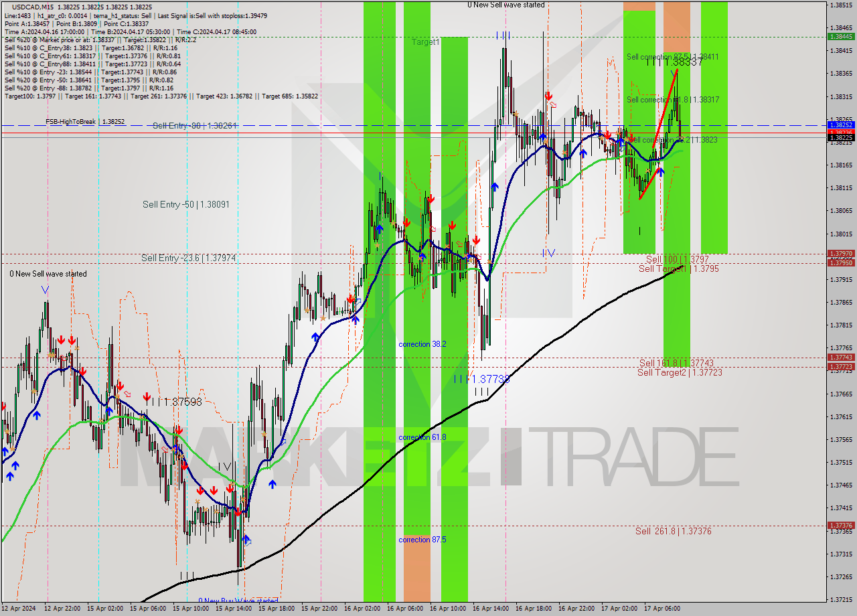Viewport: 857px width, 616px height.
Task: Select the 'Entry -23: 1.38544' row
Action: click(x=90, y=72)
